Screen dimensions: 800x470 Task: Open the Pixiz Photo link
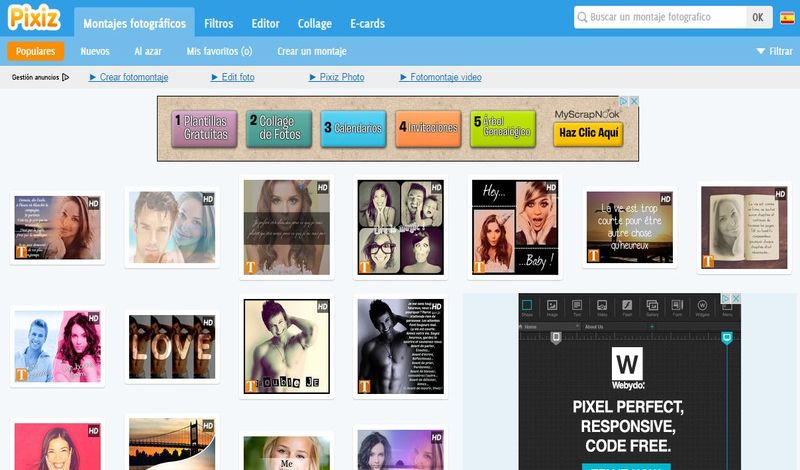coord(337,77)
